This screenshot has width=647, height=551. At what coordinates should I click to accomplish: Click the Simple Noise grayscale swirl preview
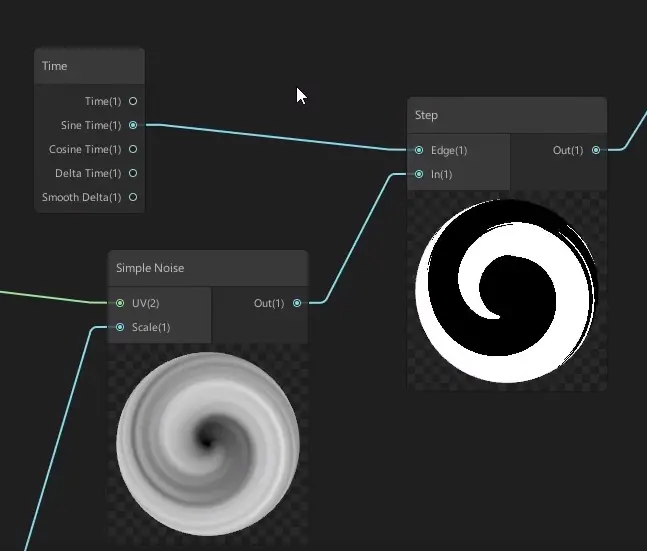click(208, 444)
